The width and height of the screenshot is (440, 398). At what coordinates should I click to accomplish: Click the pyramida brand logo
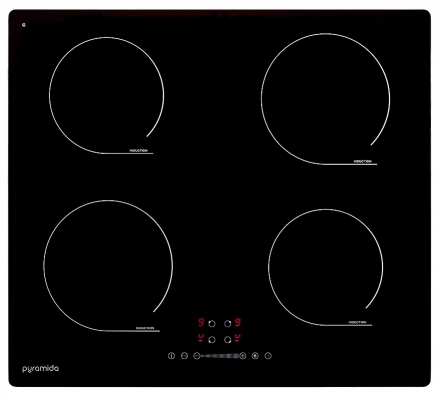tap(41, 369)
